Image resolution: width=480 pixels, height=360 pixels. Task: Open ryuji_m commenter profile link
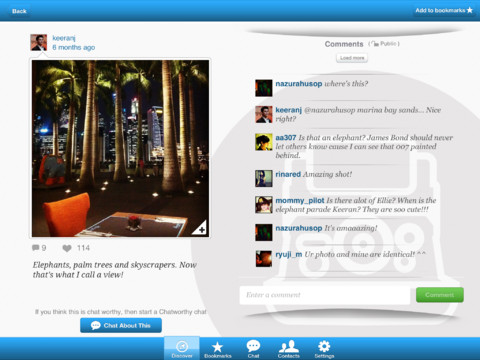click(289, 254)
